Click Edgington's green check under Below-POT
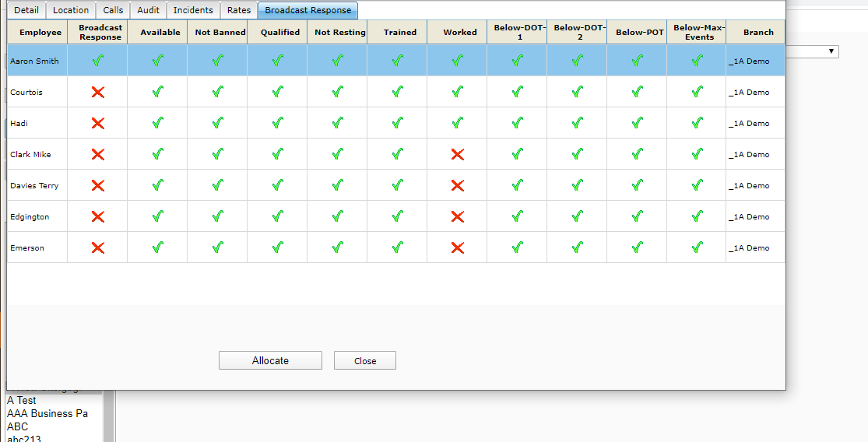This screenshot has width=868, height=442. (637, 217)
